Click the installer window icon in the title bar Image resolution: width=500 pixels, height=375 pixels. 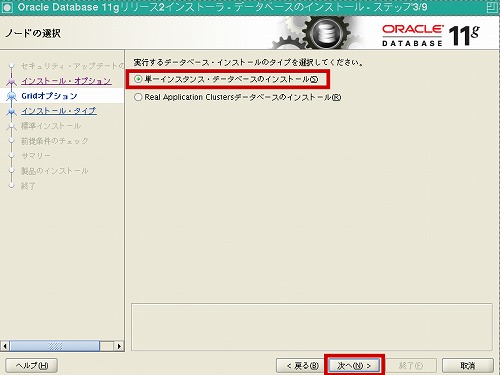pos(7,7)
